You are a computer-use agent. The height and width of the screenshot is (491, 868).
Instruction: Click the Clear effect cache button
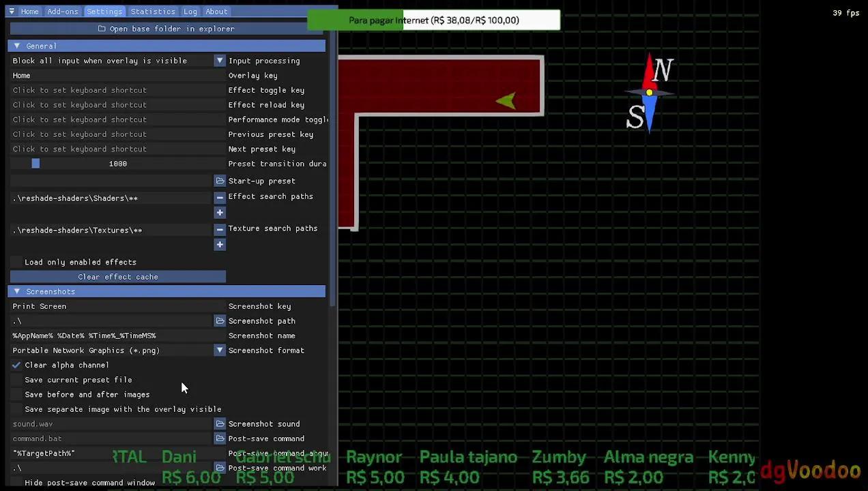point(117,277)
